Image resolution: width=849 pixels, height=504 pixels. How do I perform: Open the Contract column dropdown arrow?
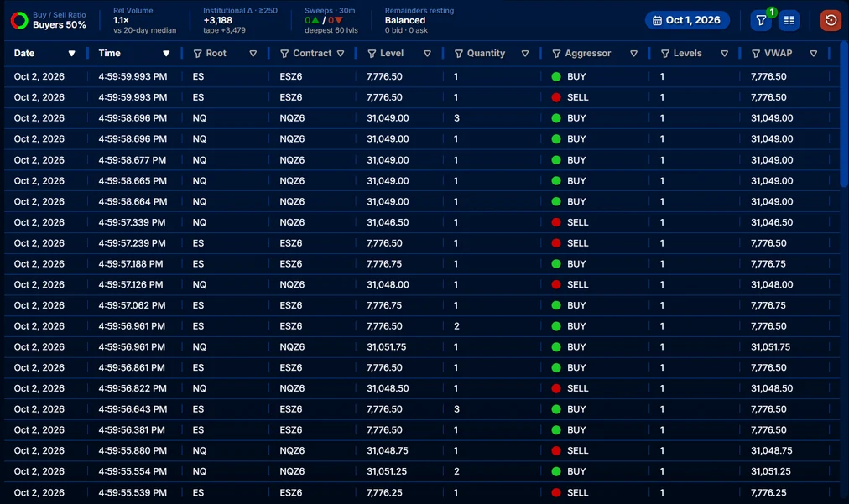(x=341, y=54)
